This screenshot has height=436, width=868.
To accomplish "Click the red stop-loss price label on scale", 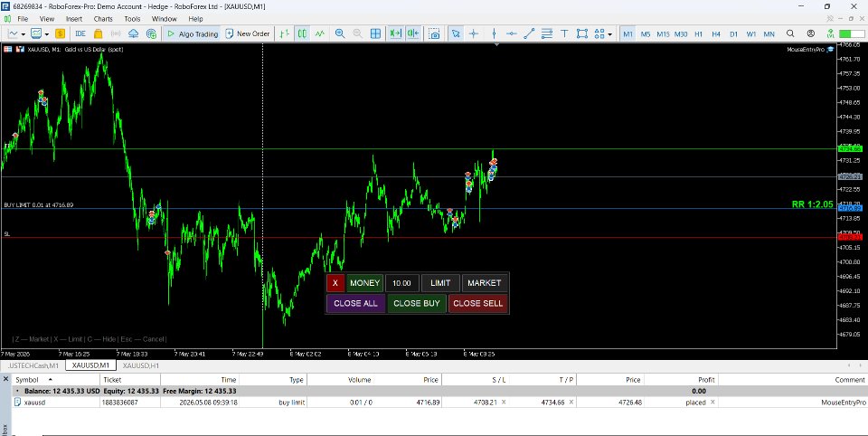I will [x=850, y=237].
